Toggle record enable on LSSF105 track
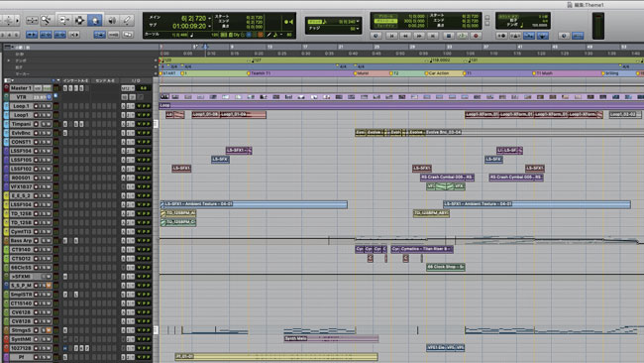This screenshot has width=644, height=363. pos(36,160)
